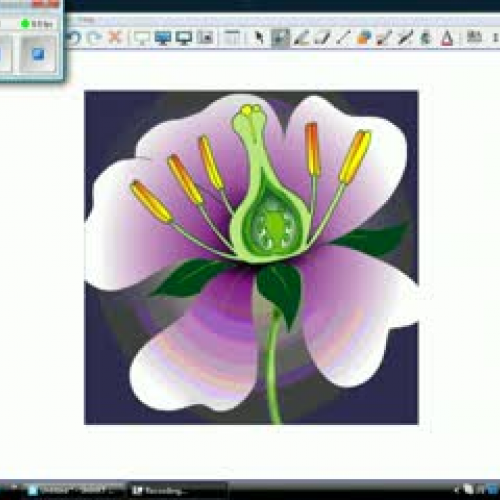Click the second dark monitor icon
Screen dimensions: 500x500
coord(184,38)
